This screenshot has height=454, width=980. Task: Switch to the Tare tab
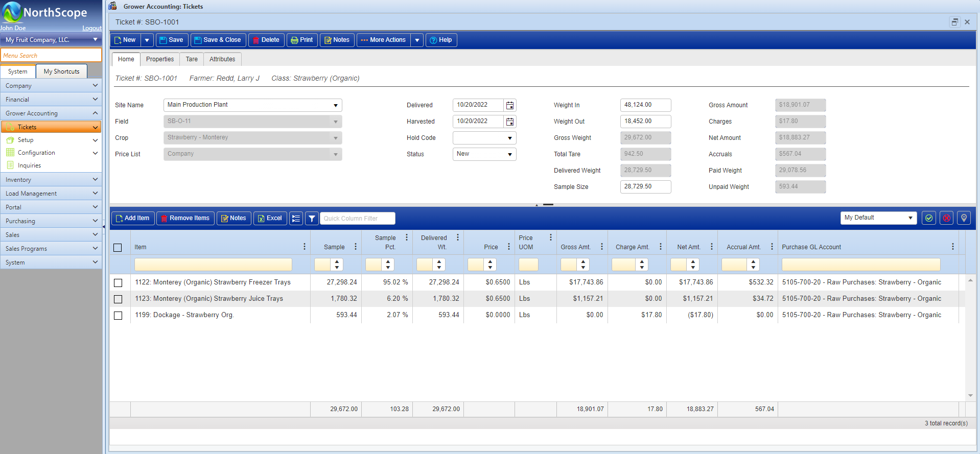click(x=192, y=59)
